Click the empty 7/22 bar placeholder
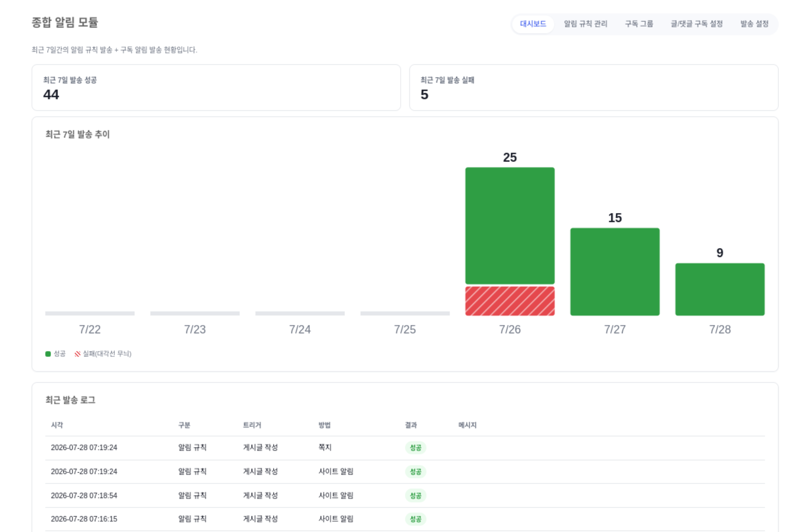Image resolution: width=806 pixels, height=532 pixels. (x=90, y=313)
